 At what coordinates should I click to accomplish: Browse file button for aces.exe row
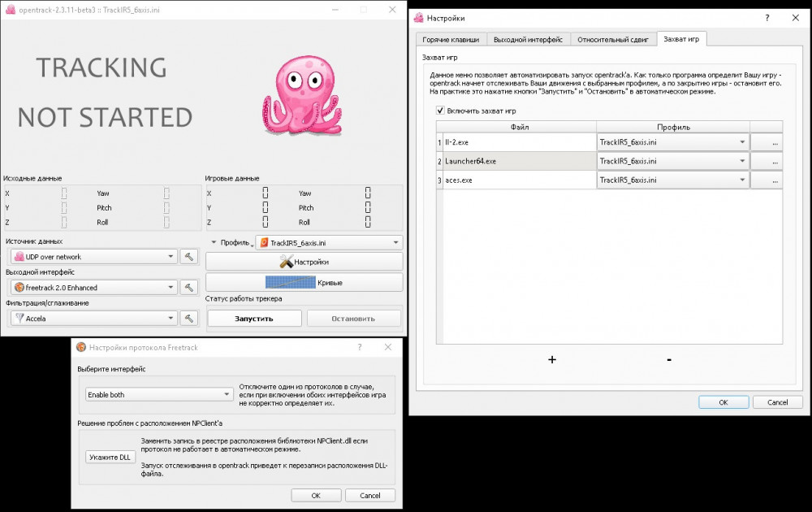(767, 180)
